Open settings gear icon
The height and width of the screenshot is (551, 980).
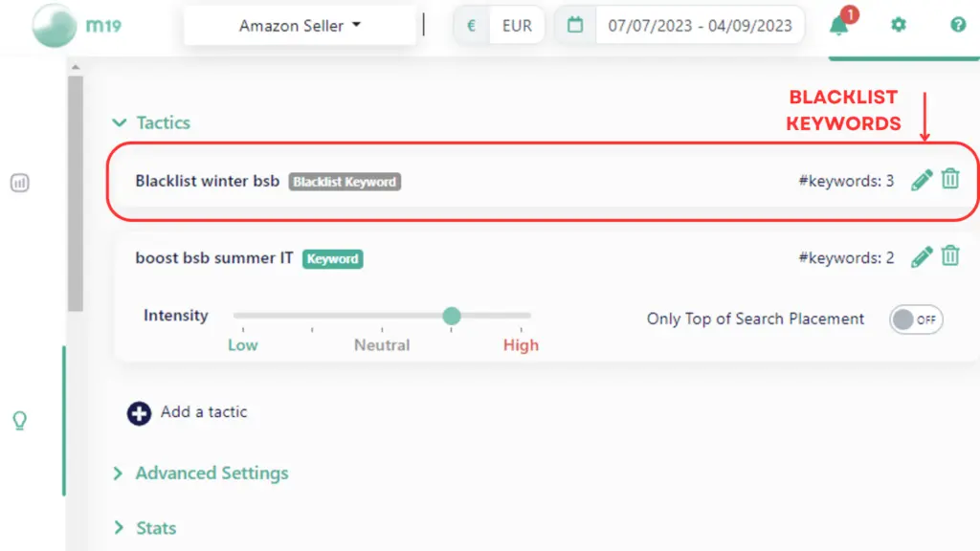898,26
